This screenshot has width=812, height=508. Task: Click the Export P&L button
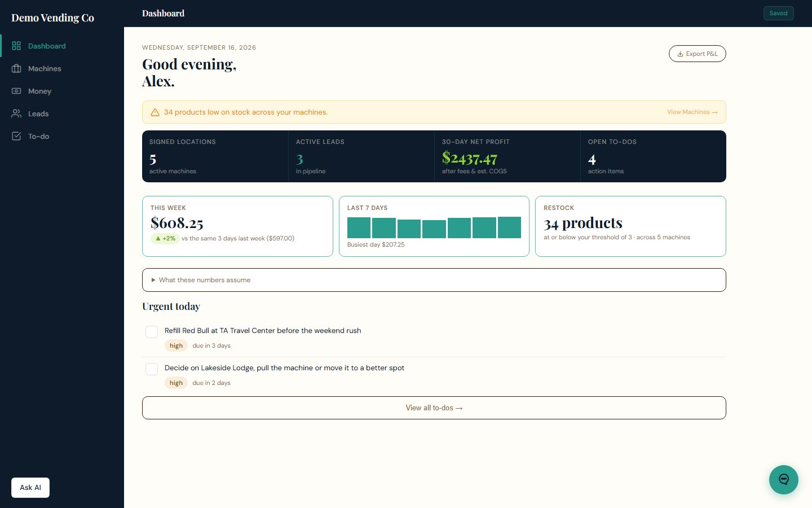698,54
